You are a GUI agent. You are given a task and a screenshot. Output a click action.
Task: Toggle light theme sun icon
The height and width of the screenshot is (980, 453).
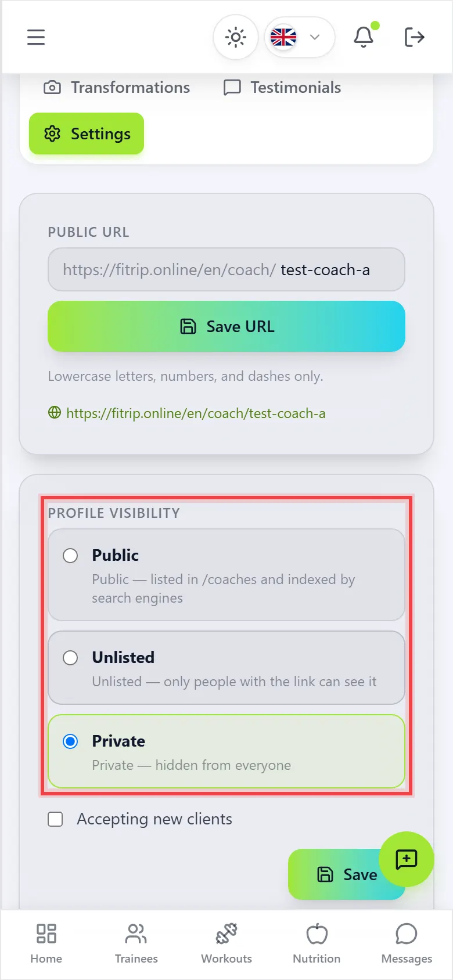(236, 38)
